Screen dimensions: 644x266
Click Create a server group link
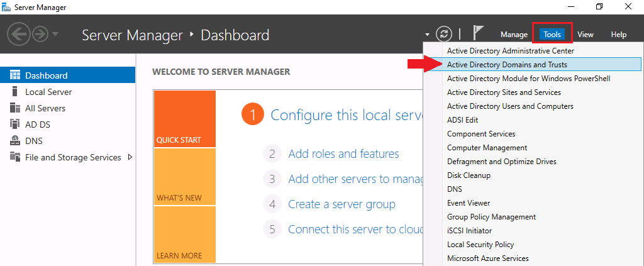[x=341, y=204]
